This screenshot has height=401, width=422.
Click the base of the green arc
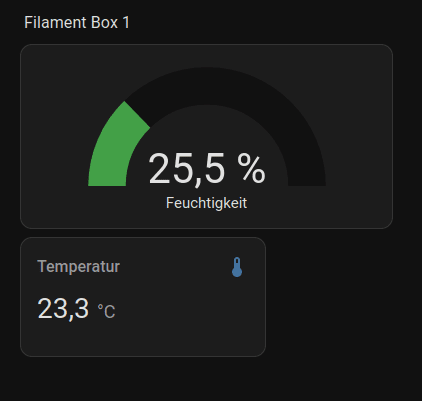107,181
